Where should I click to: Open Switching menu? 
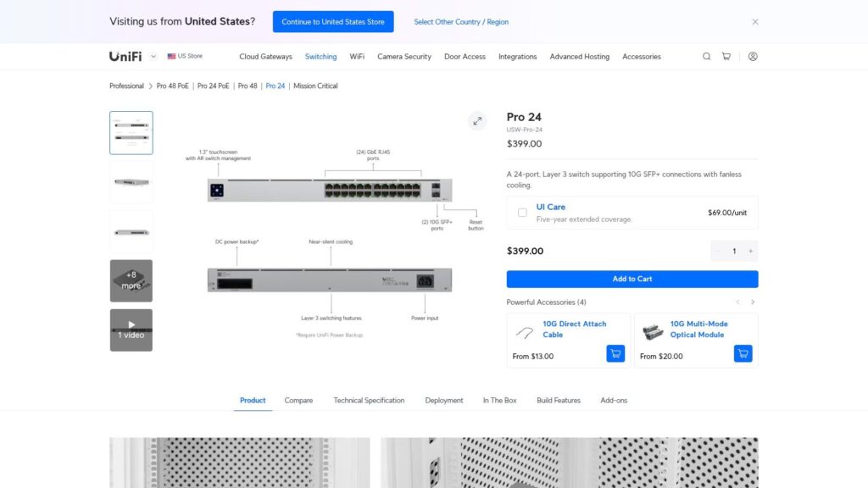320,57
